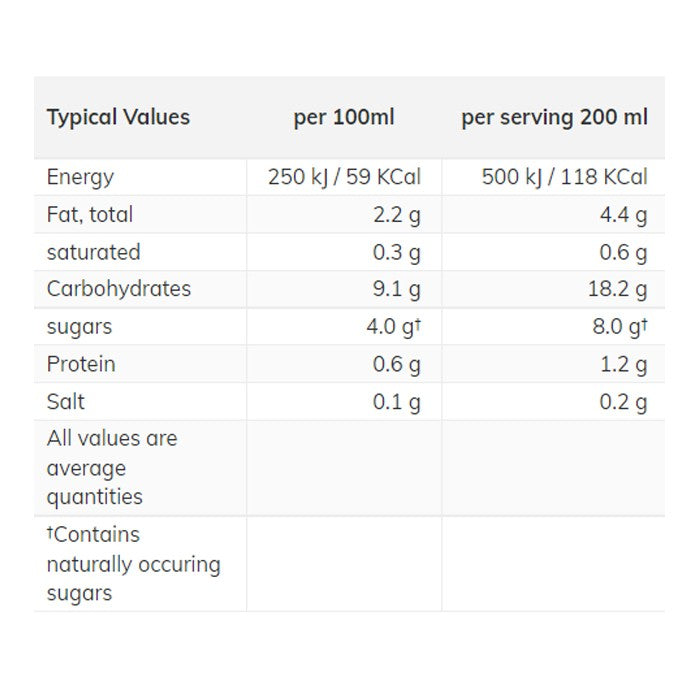Select the "per 100ml" column header
The width and height of the screenshot is (700, 700).
(344, 117)
